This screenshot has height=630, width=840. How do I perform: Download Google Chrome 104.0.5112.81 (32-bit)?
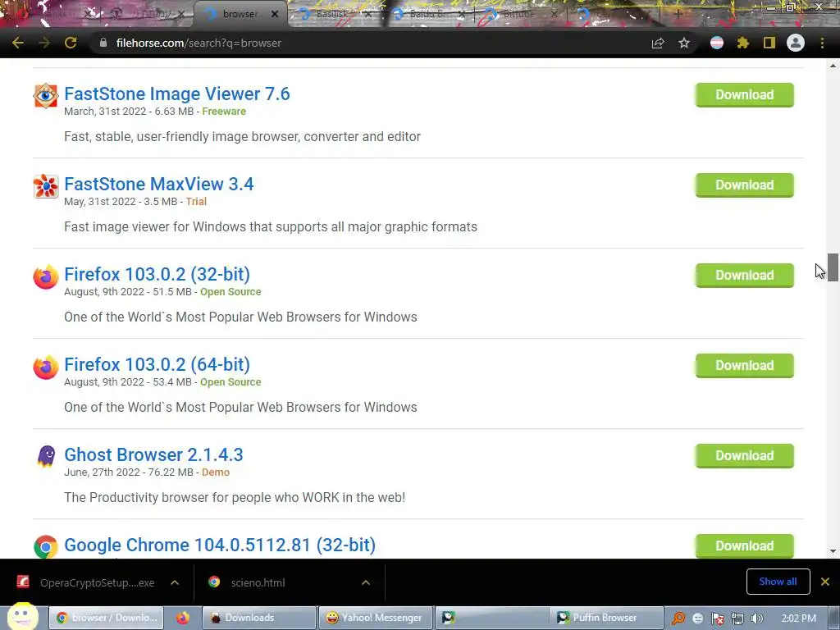(745, 546)
